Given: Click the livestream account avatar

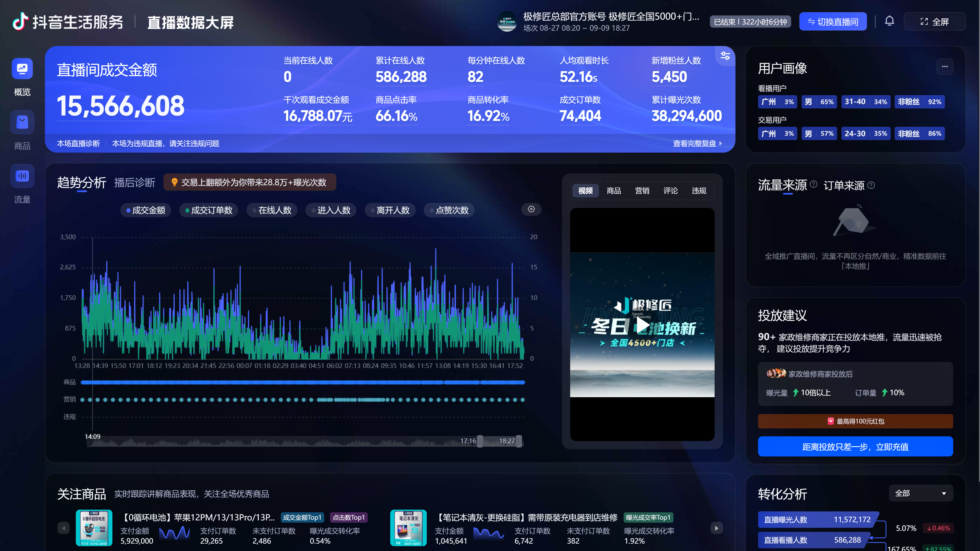Looking at the screenshot, I should click(x=508, y=22).
